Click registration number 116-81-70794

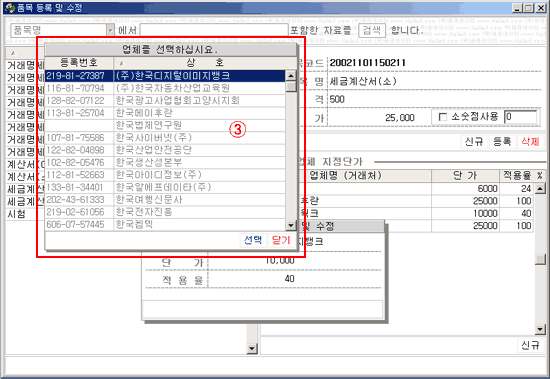(75, 88)
